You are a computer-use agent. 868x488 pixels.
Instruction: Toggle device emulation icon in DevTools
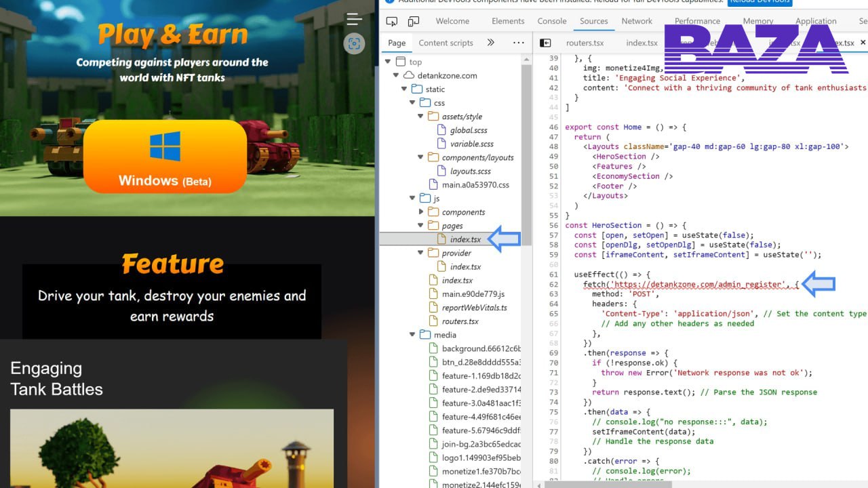pyautogui.click(x=413, y=22)
